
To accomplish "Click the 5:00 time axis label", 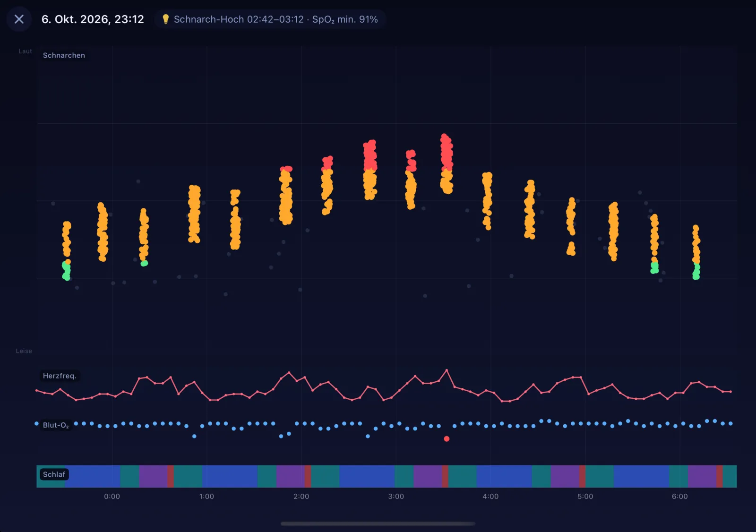I will pyautogui.click(x=585, y=497).
